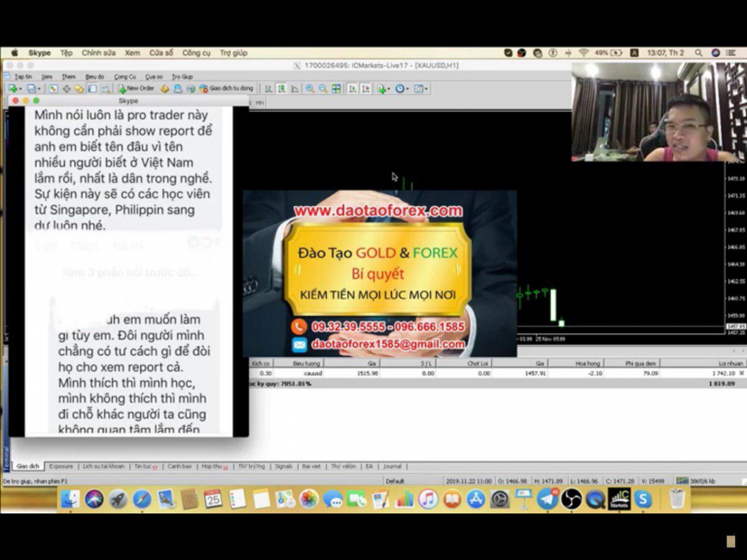Toggle Giao dich tu dong auto trading
Image resolution: width=747 pixels, height=560 pixels.
(x=226, y=88)
